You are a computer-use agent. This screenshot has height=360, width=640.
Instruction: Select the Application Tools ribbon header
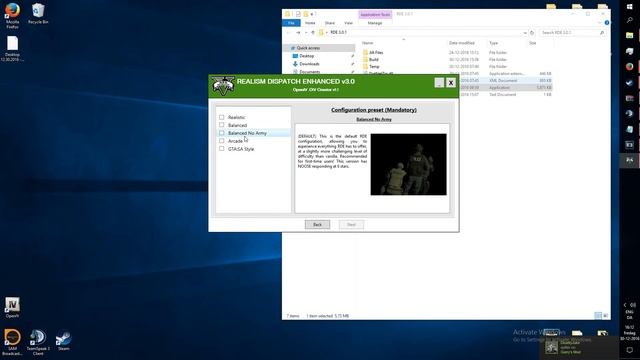(375, 14)
